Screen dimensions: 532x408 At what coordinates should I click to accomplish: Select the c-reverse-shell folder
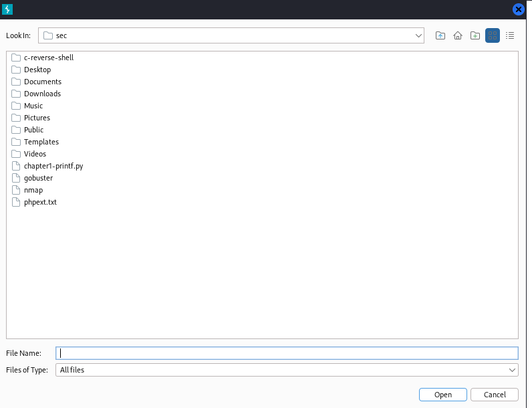[x=48, y=58]
